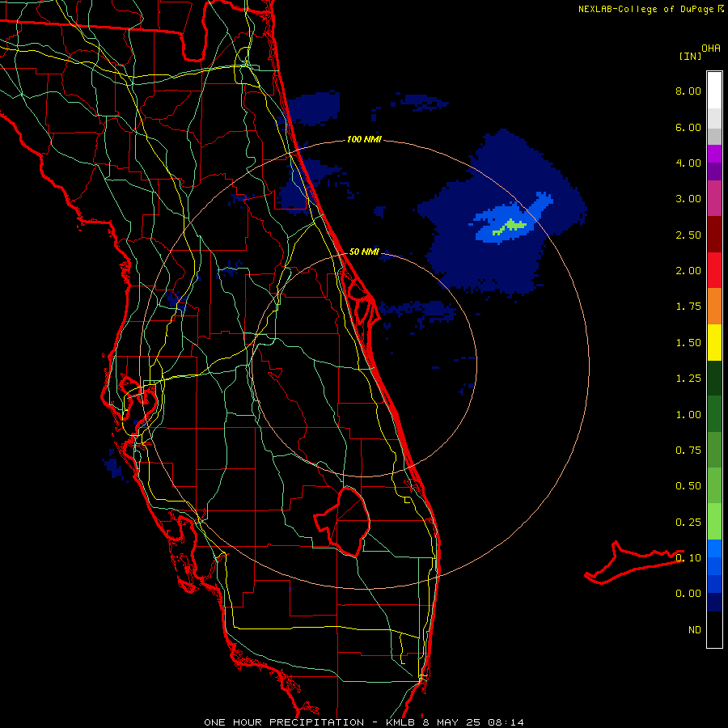Screen dimensions: 728x728
Task: Click the island outline east of Florida
Action: point(633,562)
